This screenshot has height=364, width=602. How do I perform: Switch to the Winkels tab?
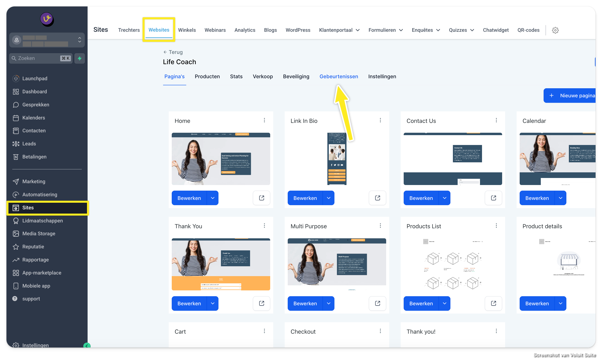[187, 30]
